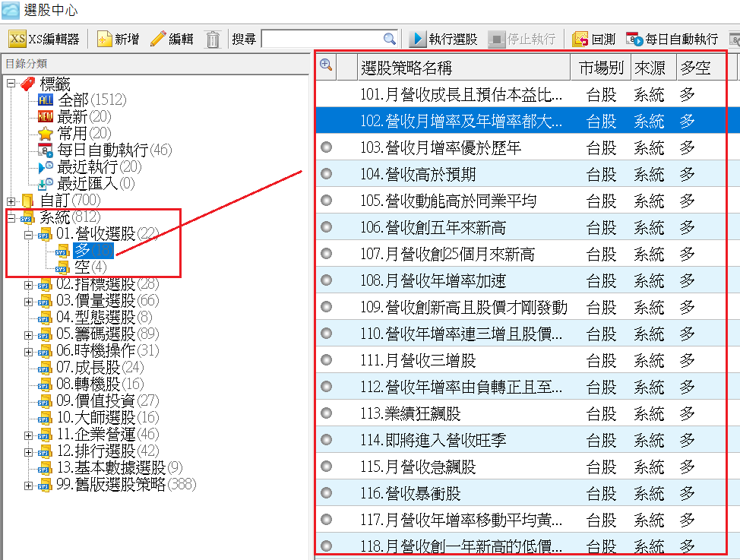Toggle status circle for 103.營收月增率優於歷年
Image resolution: width=740 pixels, height=560 pixels.
327,147
